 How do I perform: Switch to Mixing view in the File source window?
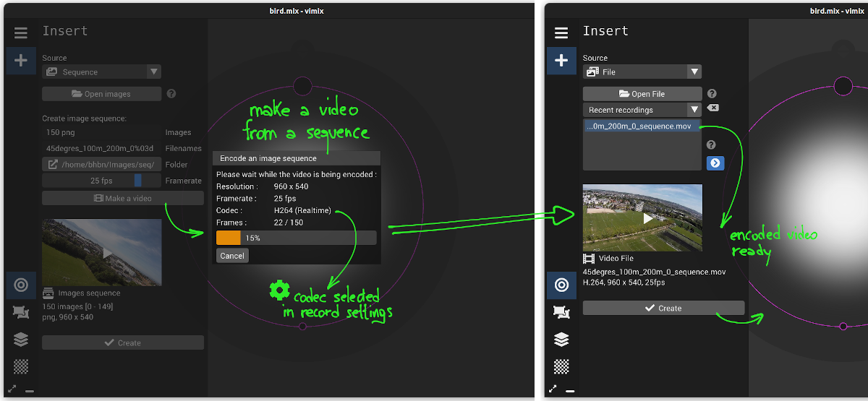point(561,285)
